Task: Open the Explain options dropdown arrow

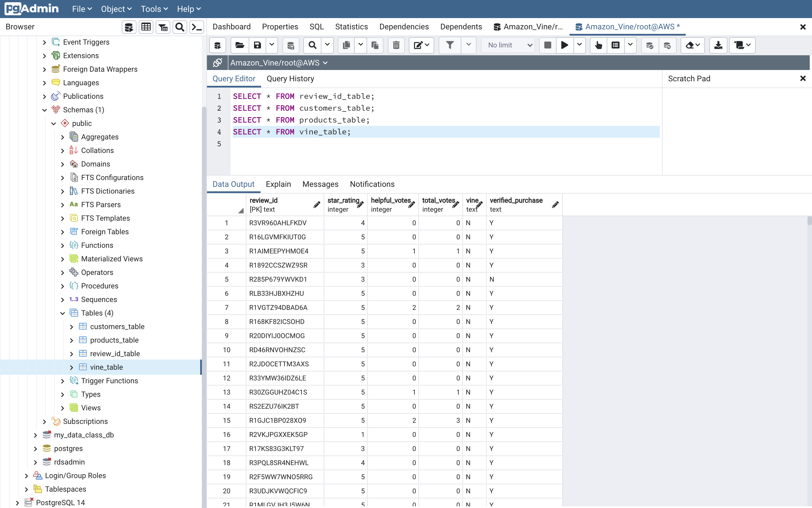Action: click(630, 45)
